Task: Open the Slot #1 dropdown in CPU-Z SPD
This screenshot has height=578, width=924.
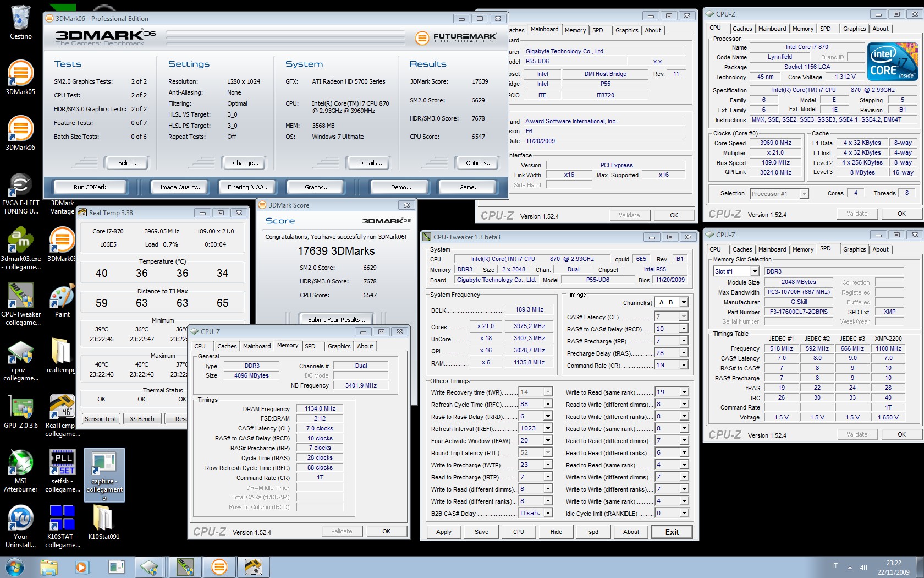Action: pyautogui.click(x=755, y=271)
